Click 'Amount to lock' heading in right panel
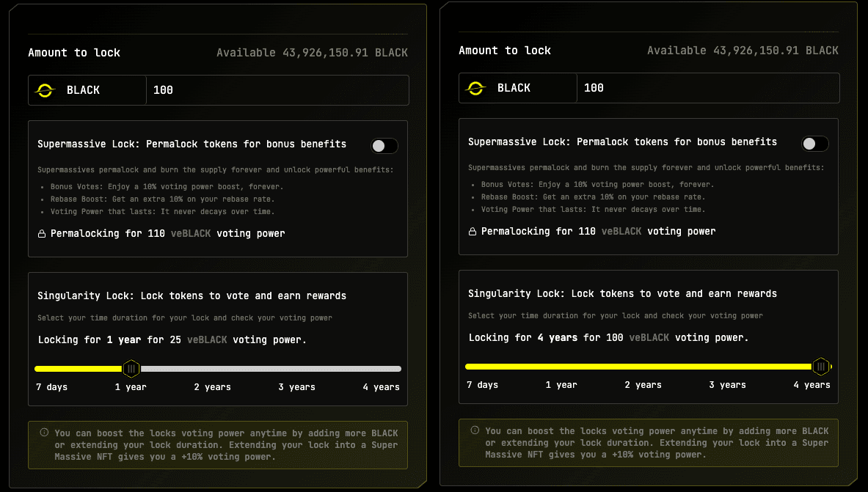 pyautogui.click(x=505, y=51)
